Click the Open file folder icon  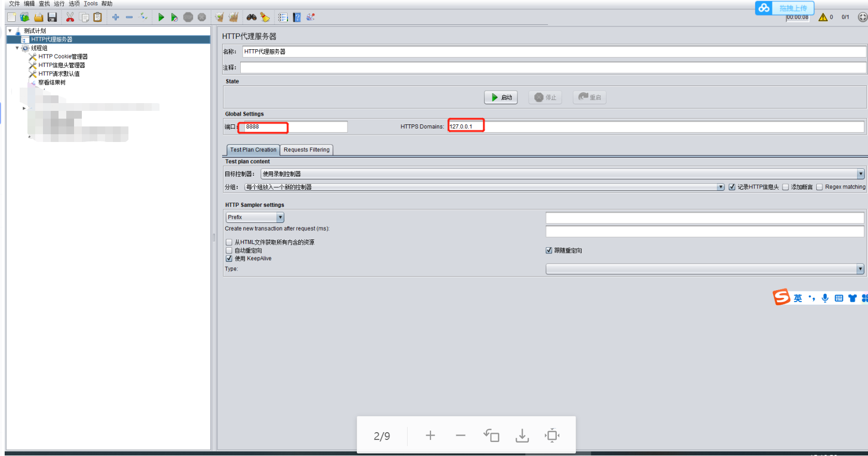pyautogui.click(x=39, y=18)
